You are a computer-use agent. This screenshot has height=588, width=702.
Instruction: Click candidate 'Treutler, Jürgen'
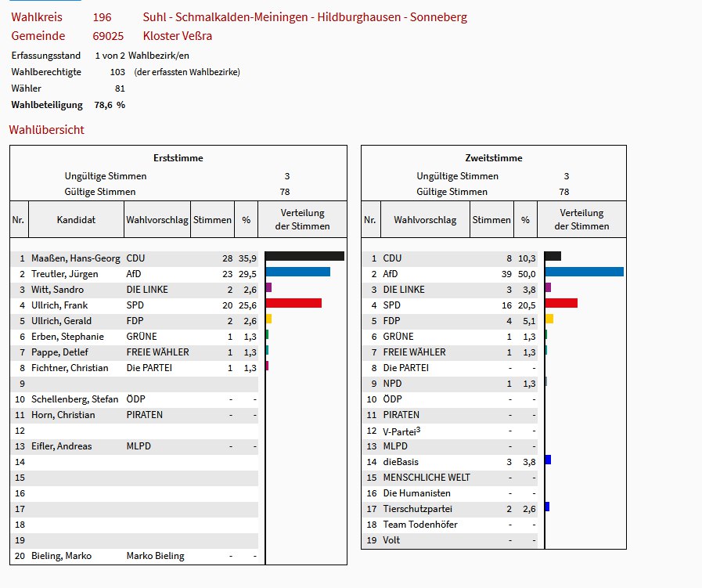[x=64, y=274]
